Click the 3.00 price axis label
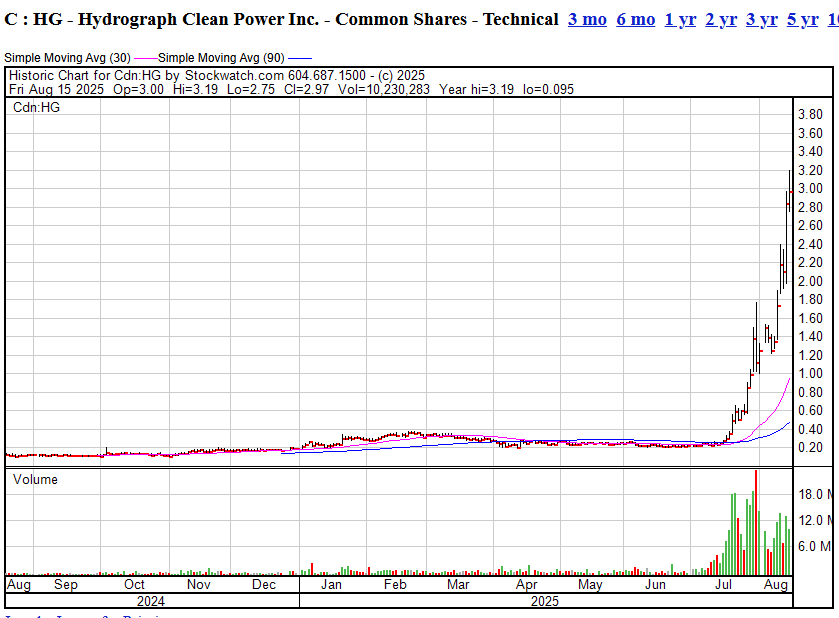The width and height of the screenshot is (839, 618). [x=810, y=188]
